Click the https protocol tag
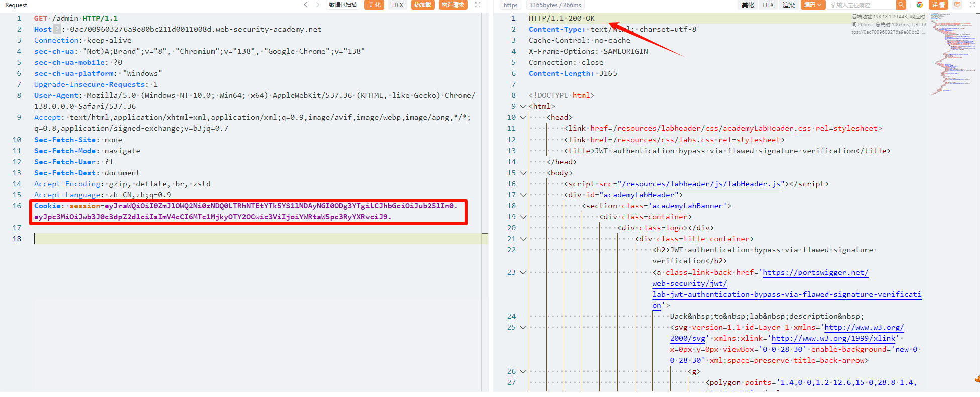Image resolution: width=980 pixels, height=397 pixels. tap(510, 5)
